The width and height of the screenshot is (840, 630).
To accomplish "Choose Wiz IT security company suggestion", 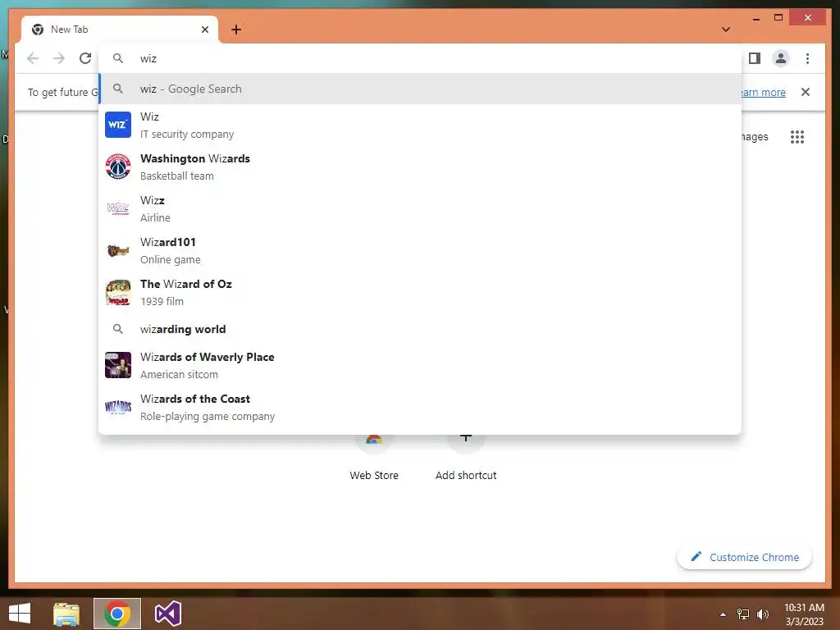I will [x=421, y=125].
